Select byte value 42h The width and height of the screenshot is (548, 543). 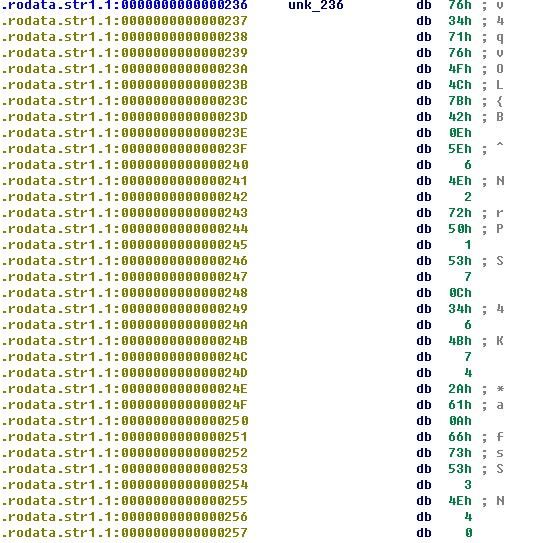pyautogui.click(x=460, y=117)
